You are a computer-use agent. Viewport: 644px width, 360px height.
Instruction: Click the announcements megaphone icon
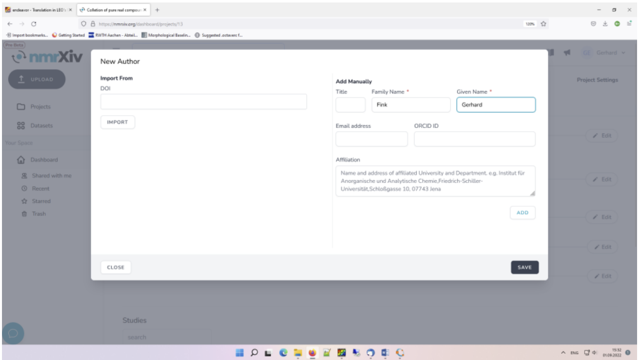coord(566,52)
